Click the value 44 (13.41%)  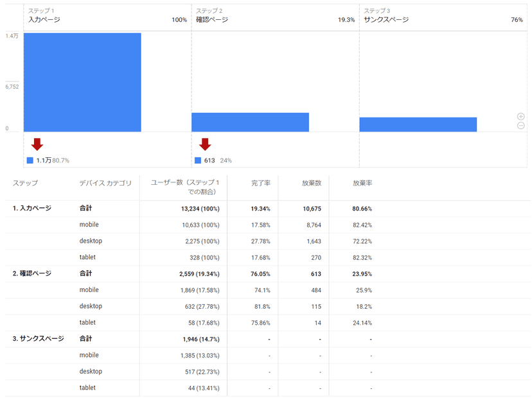pyautogui.click(x=204, y=388)
